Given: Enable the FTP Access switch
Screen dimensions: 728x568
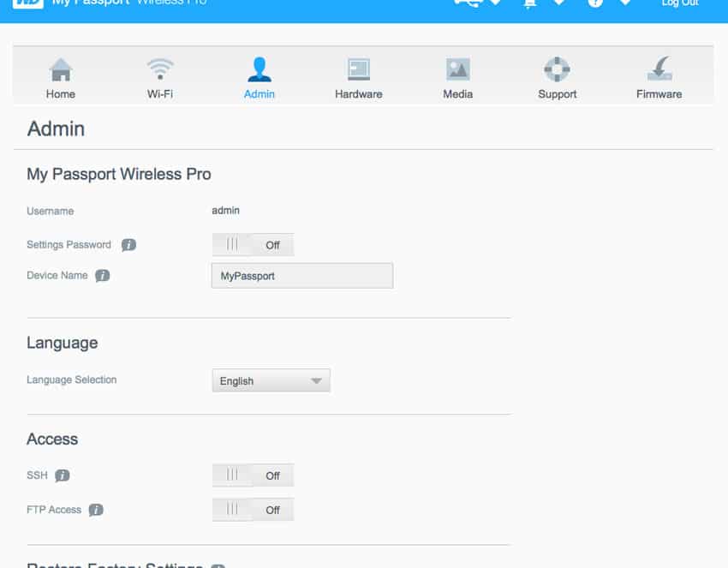Looking at the screenshot, I should point(253,510).
